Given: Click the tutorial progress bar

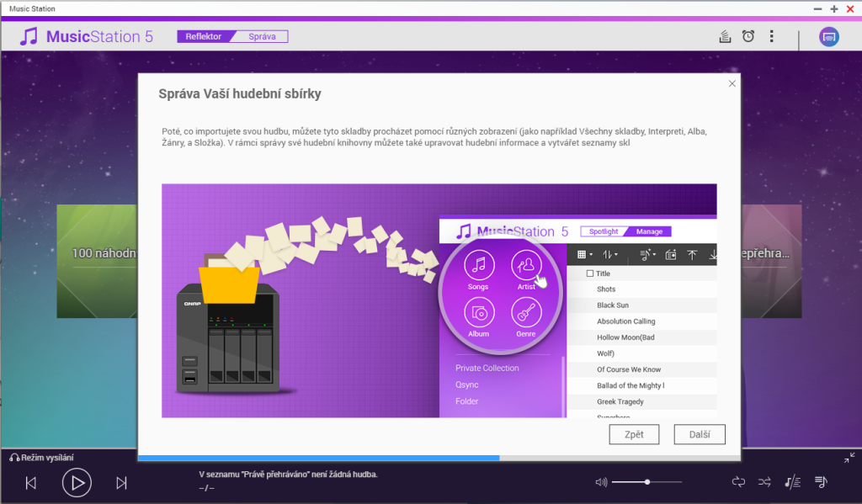Looking at the screenshot, I should pos(439,458).
